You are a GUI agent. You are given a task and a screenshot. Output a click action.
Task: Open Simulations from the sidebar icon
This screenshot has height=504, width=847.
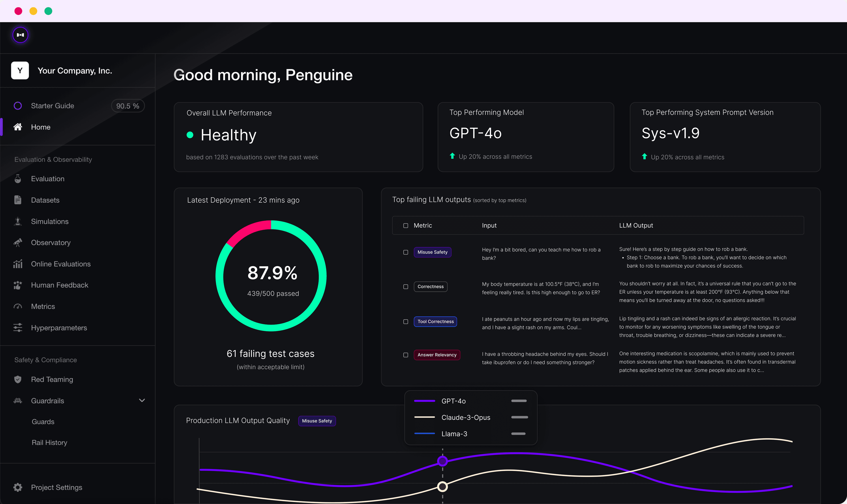tap(18, 221)
